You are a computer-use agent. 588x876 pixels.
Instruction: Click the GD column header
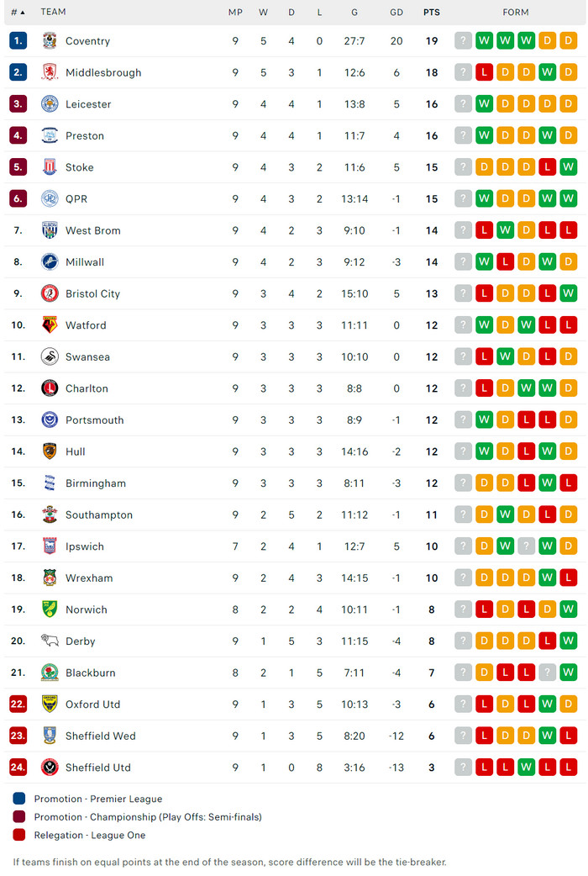click(x=396, y=13)
